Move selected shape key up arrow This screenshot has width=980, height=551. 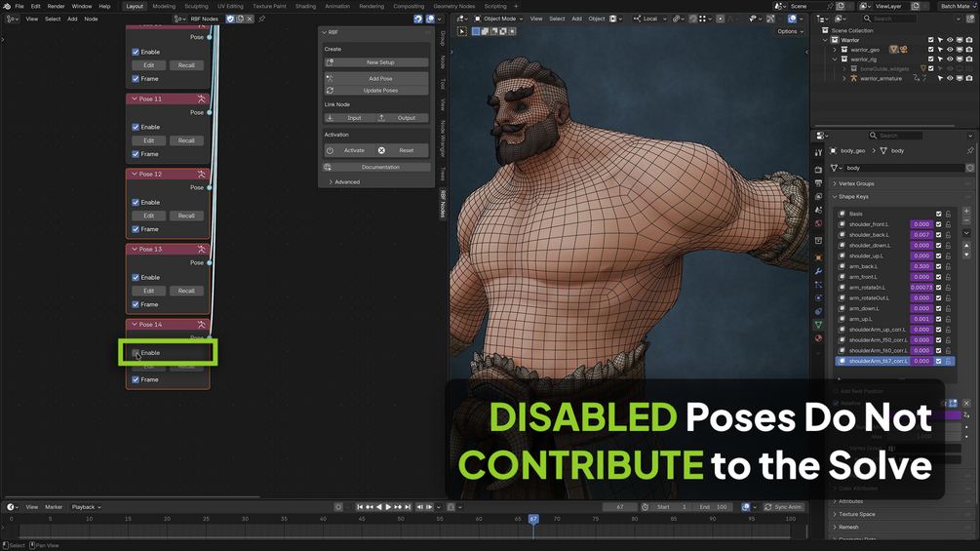(966, 246)
